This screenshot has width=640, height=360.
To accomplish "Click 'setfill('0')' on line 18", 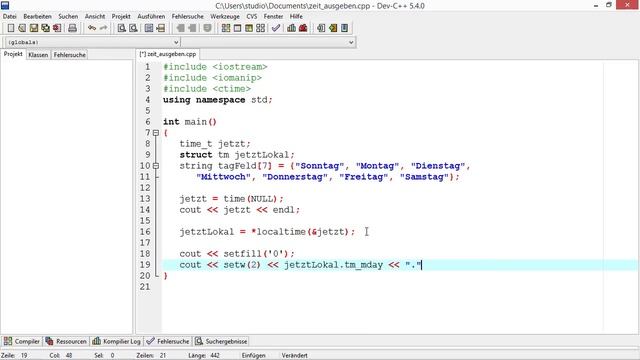I will pos(256,254).
